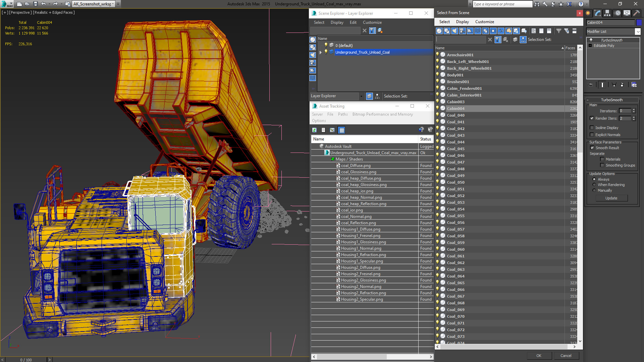Select Manually update option
This screenshot has width=644, height=362.
tap(594, 190)
